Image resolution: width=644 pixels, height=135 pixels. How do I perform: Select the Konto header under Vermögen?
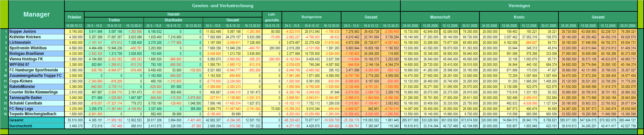(x=519, y=17)
